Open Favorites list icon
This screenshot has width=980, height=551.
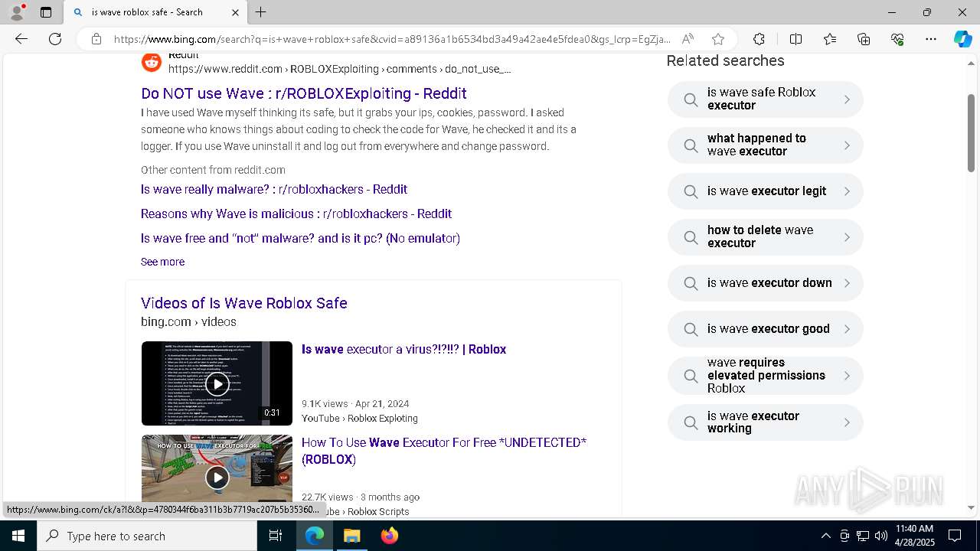click(830, 39)
